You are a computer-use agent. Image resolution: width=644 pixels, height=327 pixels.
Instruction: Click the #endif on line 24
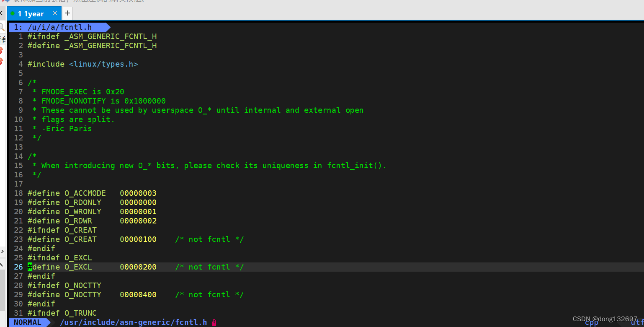point(41,249)
